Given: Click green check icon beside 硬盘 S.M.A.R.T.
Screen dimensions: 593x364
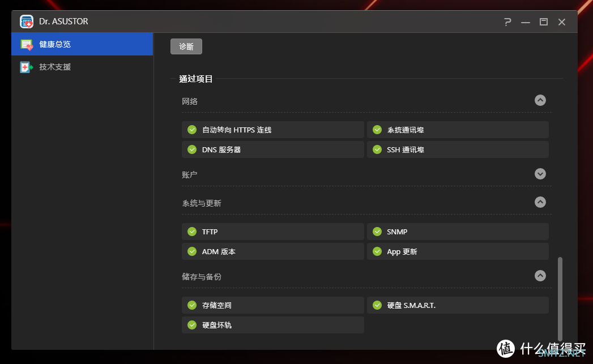Looking at the screenshot, I should pyautogui.click(x=377, y=305).
